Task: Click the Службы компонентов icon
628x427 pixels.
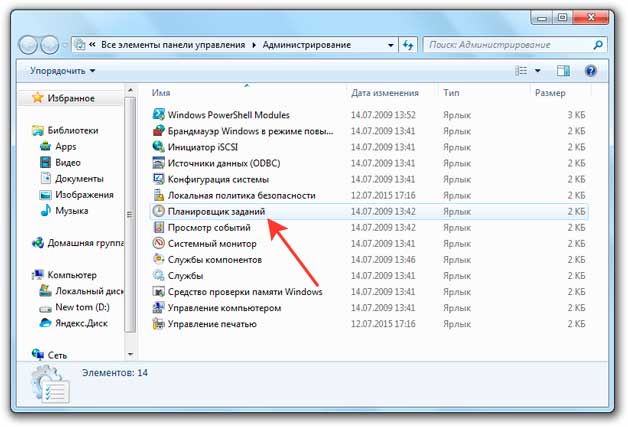Action: (x=159, y=259)
